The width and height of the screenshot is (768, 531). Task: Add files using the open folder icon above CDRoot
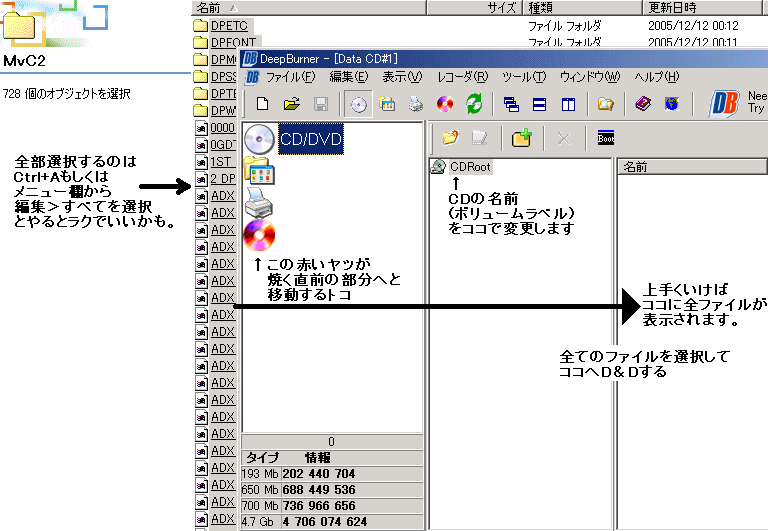(x=451, y=138)
